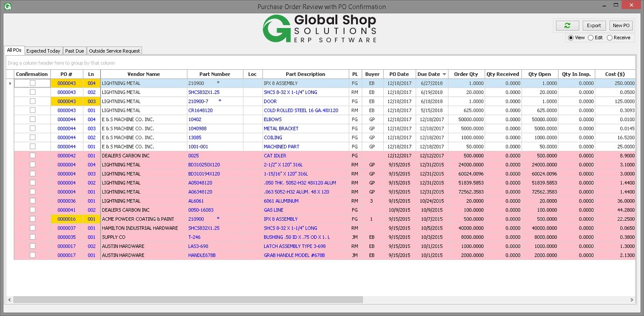The height and width of the screenshot is (316, 644).
Task: Refresh the purchase order list
Action: click(567, 25)
